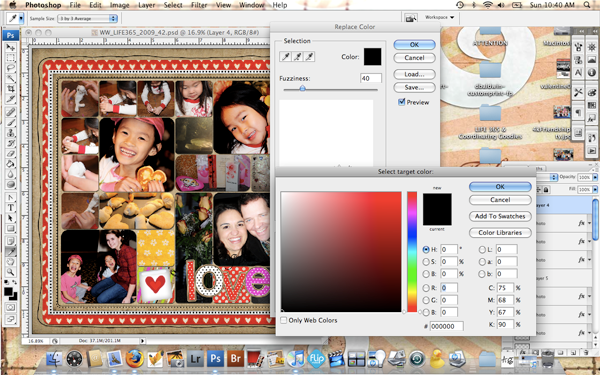The image size is (600, 375).
Task: Select the Lasso tool
Action: [x=10, y=68]
